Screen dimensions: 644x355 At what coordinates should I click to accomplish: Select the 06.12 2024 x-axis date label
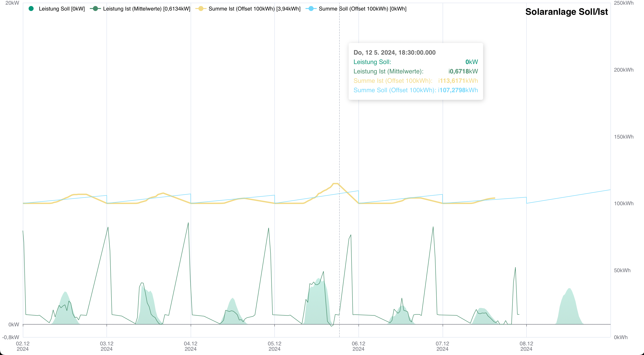point(358,346)
